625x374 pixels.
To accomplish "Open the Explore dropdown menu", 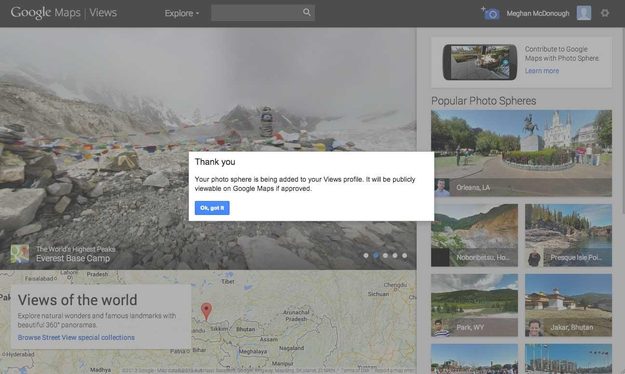I will pos(182,13).
